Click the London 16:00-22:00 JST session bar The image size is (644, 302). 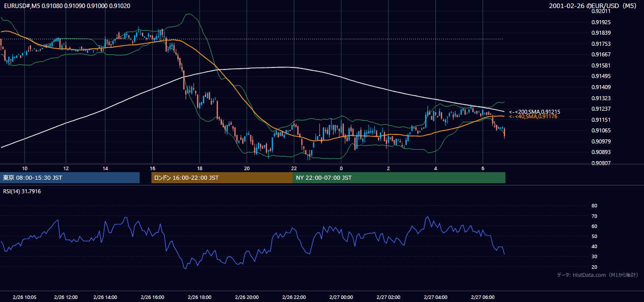222,178
